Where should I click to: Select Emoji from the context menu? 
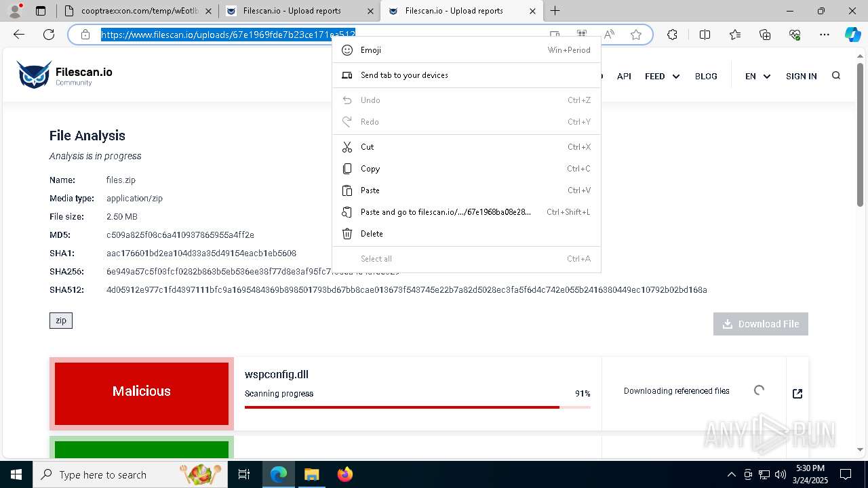[x=467, y=50]
